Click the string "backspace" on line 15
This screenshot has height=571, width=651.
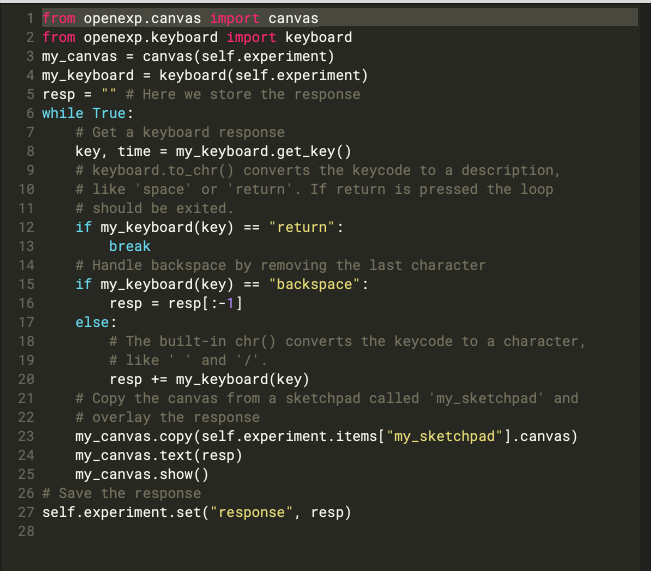[314, 284]
